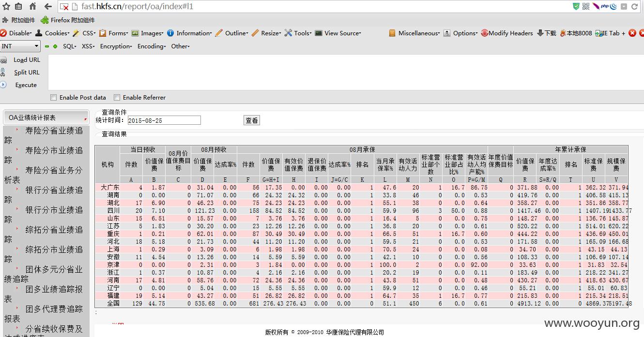Click the Modify Headers button
The height and width of the screenshot is (337, 644).
[506, 33]
